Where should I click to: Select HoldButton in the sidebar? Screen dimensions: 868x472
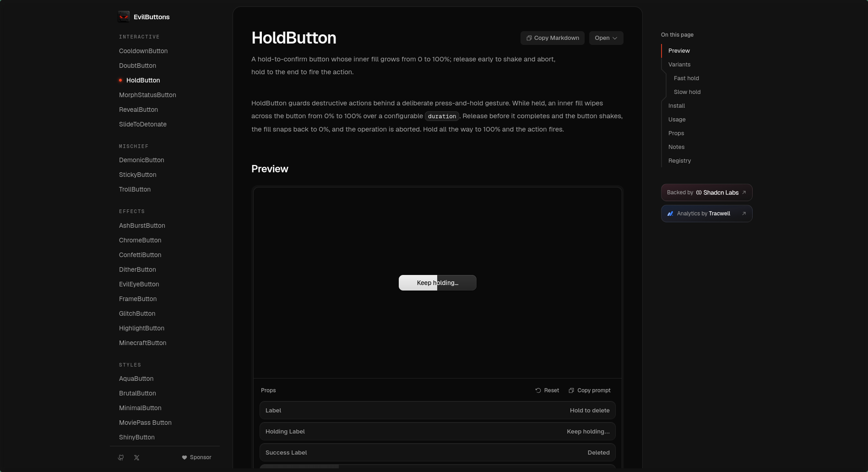[143, 80]
